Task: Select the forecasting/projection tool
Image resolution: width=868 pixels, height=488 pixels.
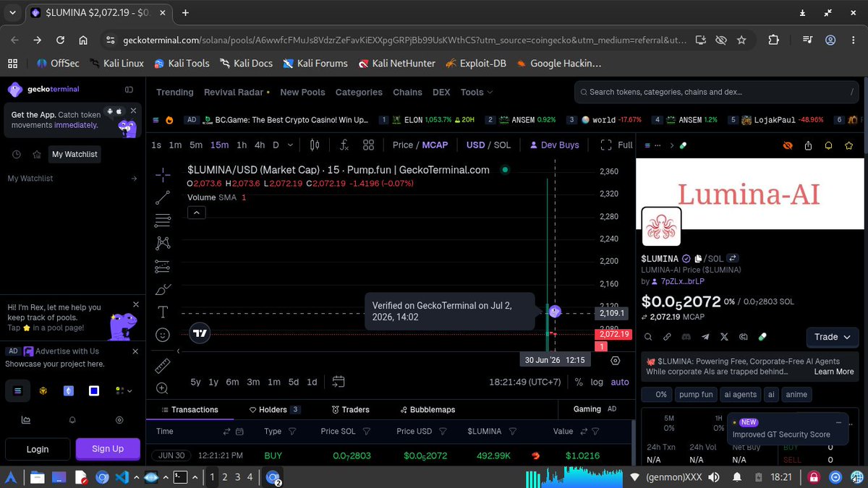Action: [x=163, y=266]
